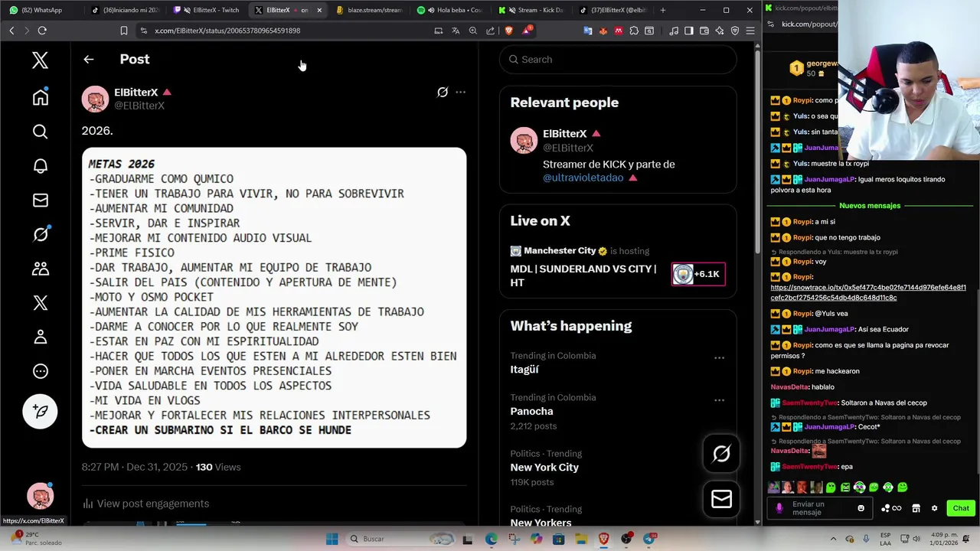Open floating Messages drawer button
This screenshot has width=980, height=551.
click(721, 499)
